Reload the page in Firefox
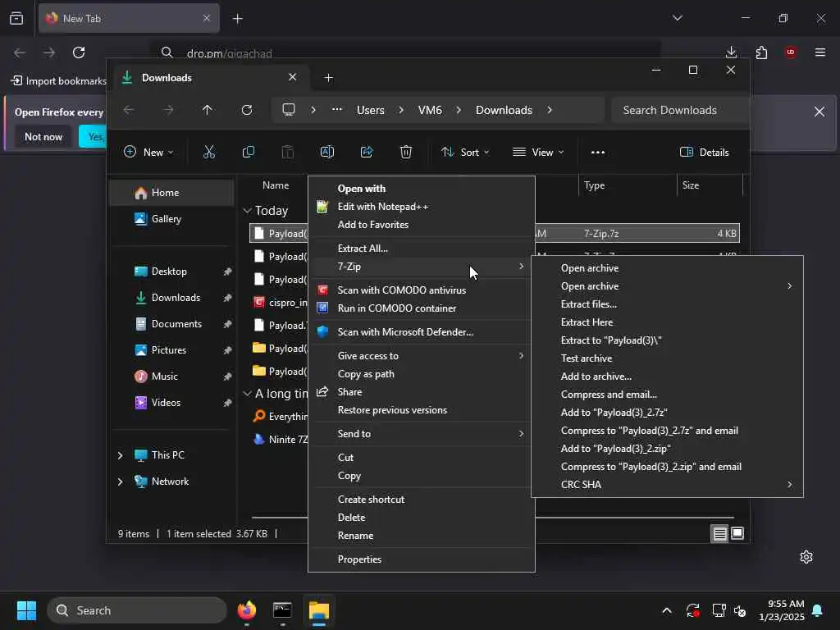 tap(79, 52)
